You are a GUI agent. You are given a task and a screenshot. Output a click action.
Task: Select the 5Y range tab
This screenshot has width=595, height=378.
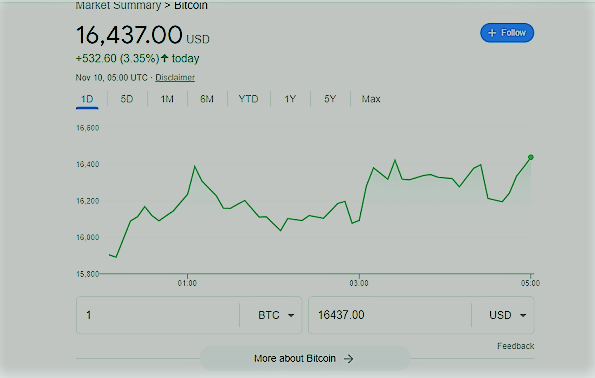pyautogui.click(x=330, y=99)
